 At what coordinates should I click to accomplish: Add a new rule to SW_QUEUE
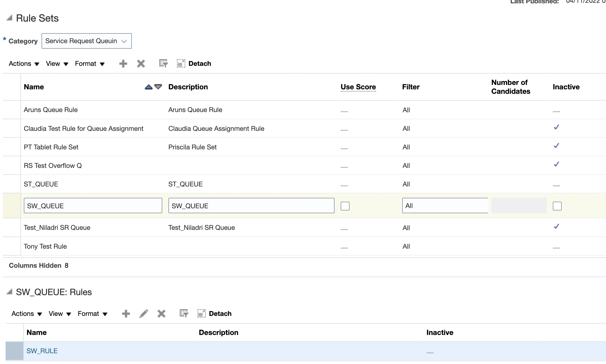(x=126, y=314)
